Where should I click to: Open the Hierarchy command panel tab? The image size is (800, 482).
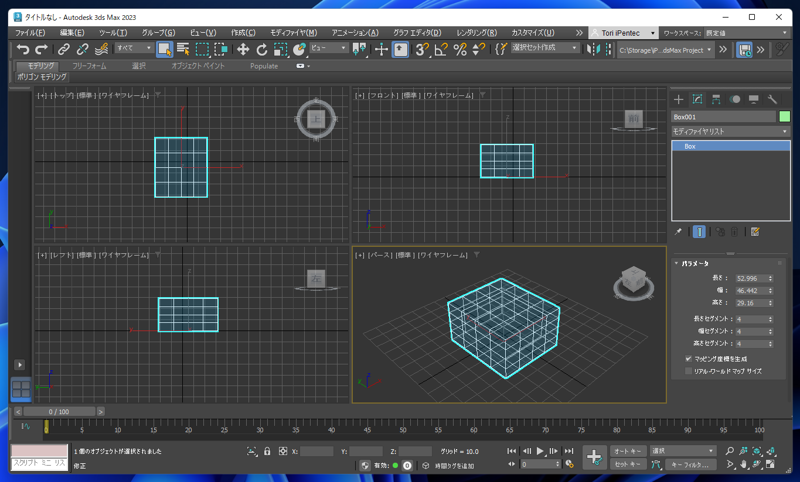[716, 99]
